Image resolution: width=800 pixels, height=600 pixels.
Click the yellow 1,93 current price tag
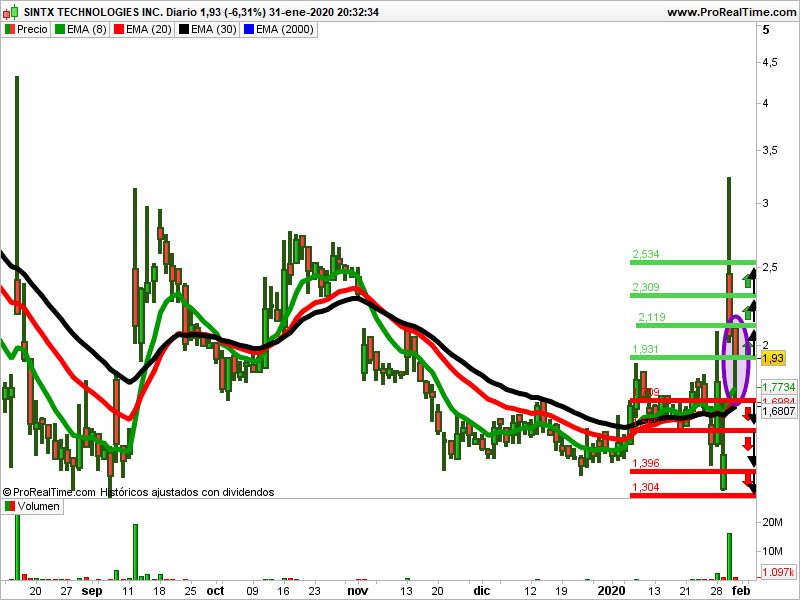pyautogui.click(x=772, y=358)
